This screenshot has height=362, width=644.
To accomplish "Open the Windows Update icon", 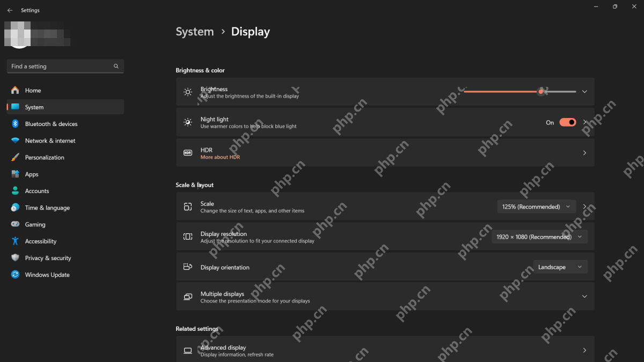I will tap(15, 275).
